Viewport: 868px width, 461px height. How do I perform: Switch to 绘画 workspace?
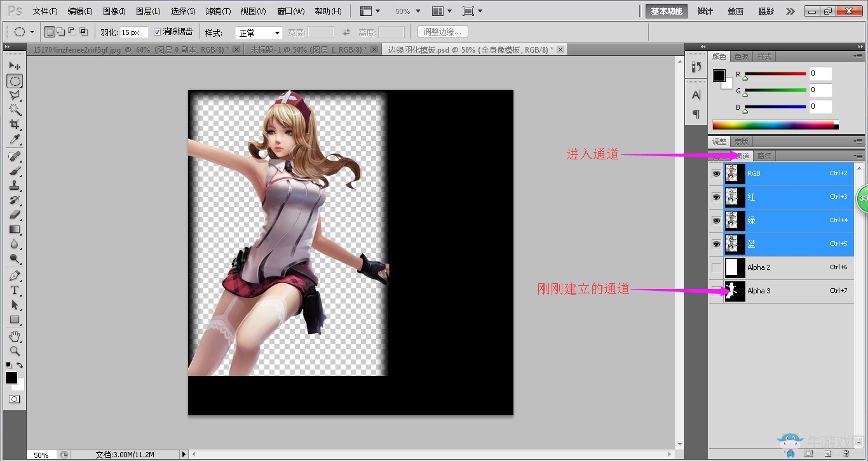pos(736,11)
